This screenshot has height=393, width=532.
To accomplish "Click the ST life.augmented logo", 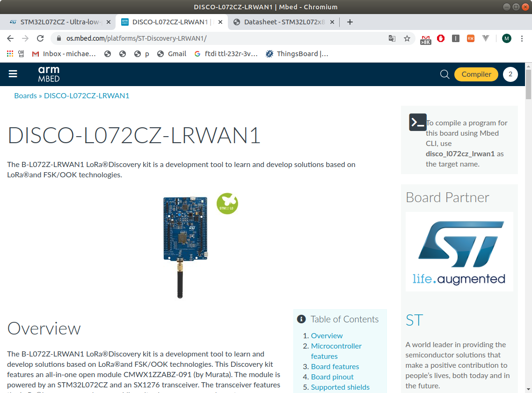I will point(459,252).
